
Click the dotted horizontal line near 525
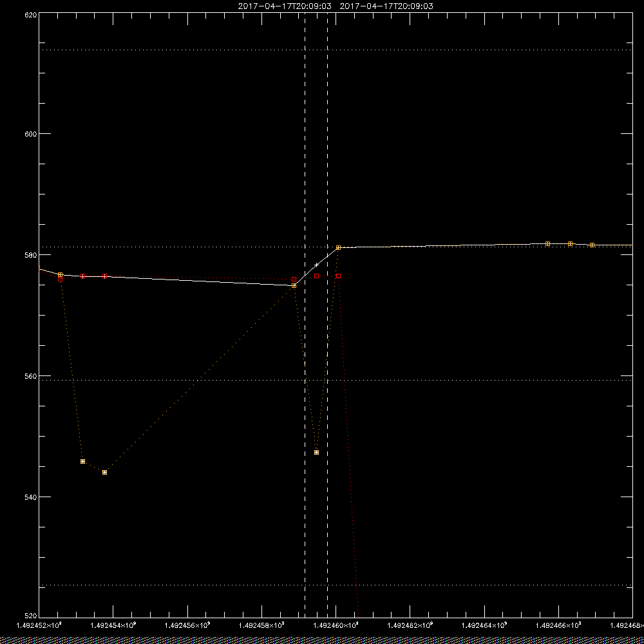336,585
